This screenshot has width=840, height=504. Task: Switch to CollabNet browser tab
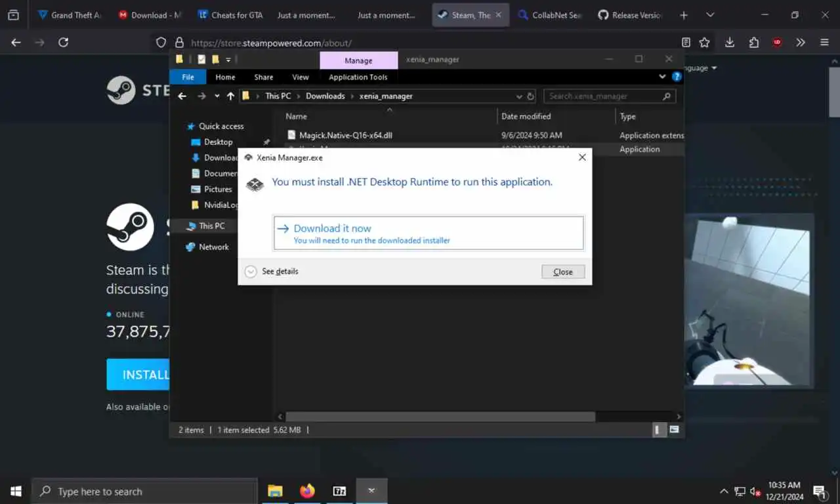pos(550,15)
